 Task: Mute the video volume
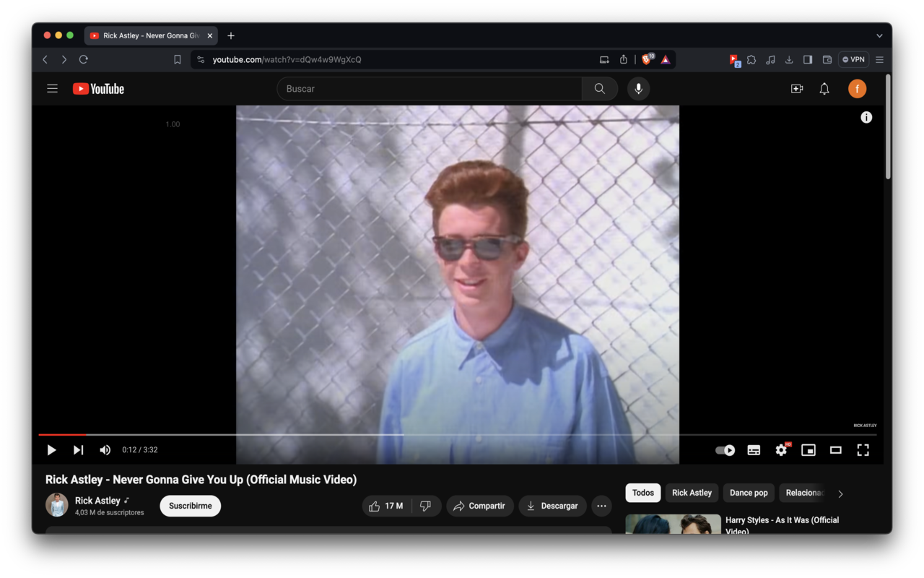[x=105, y=450]
